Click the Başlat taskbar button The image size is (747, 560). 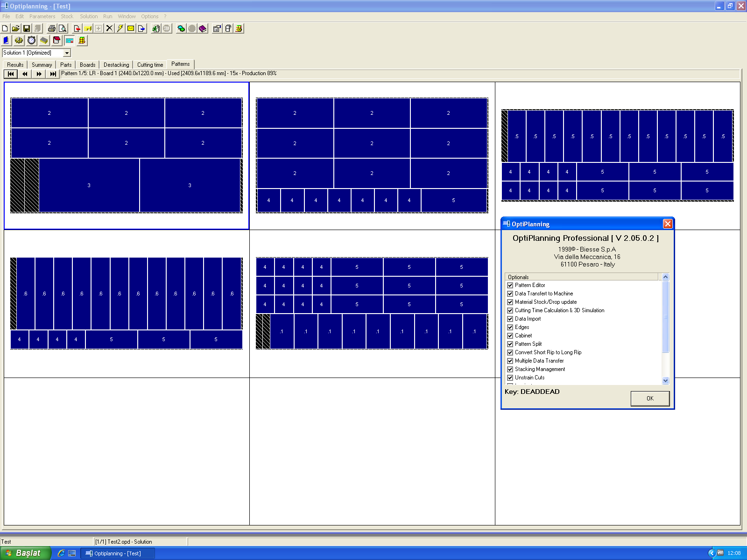click(26, 553)
